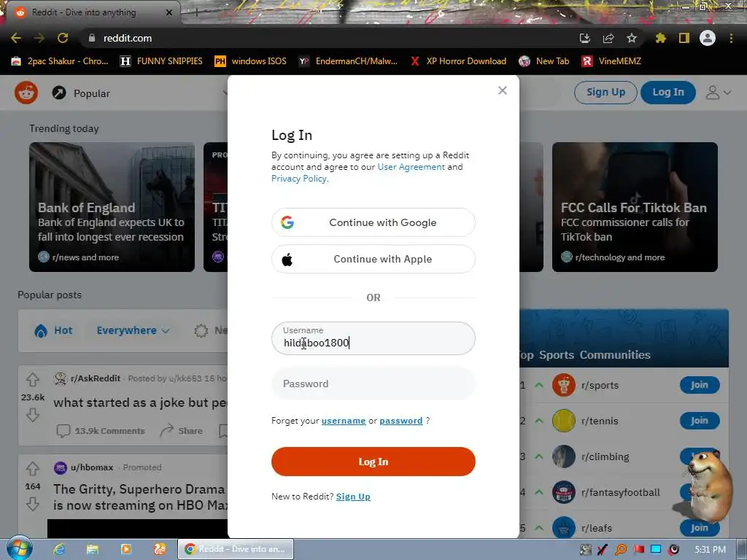Click the reddit.com address bar

click(x=329, y=38)
